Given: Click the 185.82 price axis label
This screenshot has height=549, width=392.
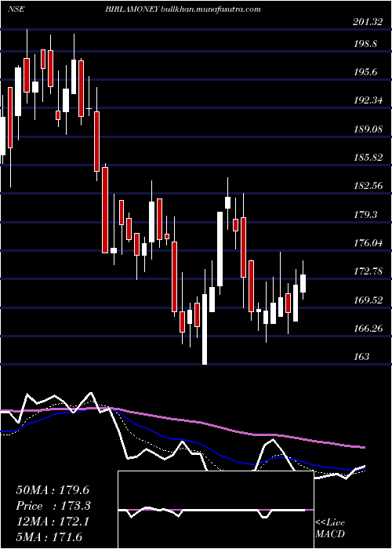Looking at the screenshot, I should click(x=367, y=158).
